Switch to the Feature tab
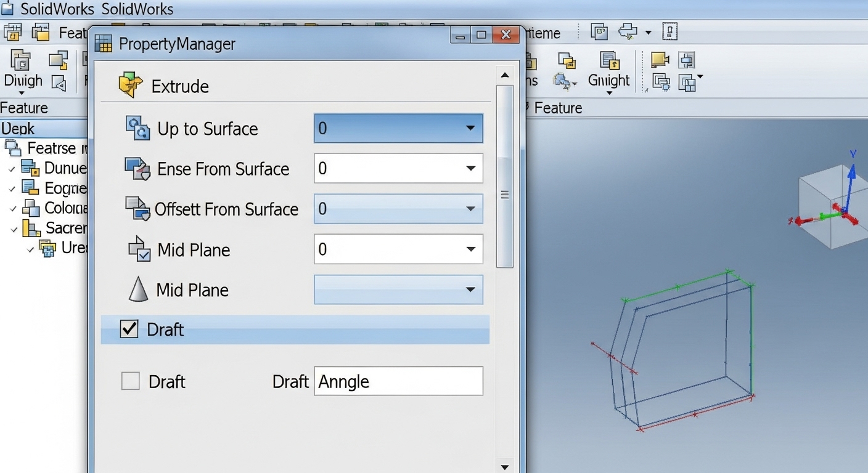The width and height of the screenshot is (868, 473). [23, 108]
